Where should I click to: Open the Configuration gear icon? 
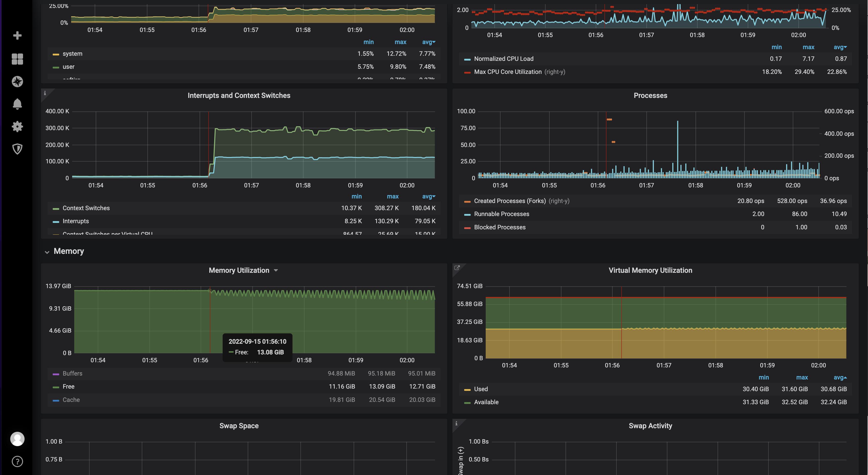(x=17, y=127)
